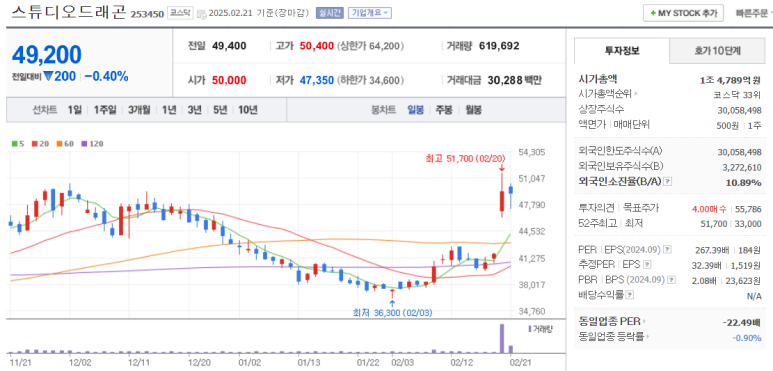Select the 1주일 line chart period
773x371 pixels.
105,110
